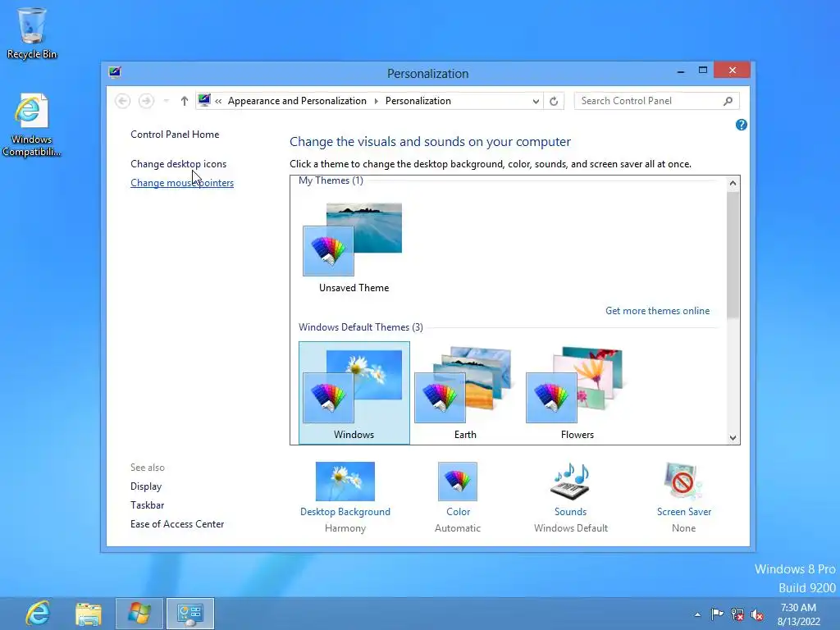This screenshot has width=840, height=630.
Task: Close the Personalization window
Action: tap(732, 71)
